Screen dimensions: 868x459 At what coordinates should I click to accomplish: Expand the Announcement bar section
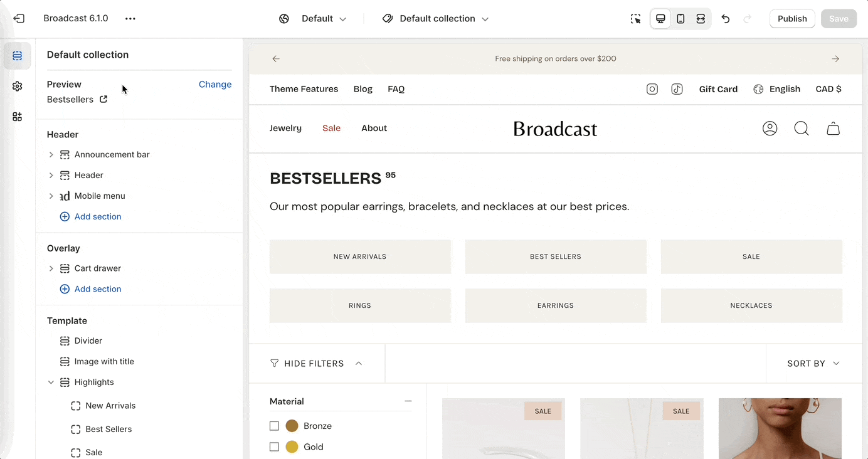point(51,155)
